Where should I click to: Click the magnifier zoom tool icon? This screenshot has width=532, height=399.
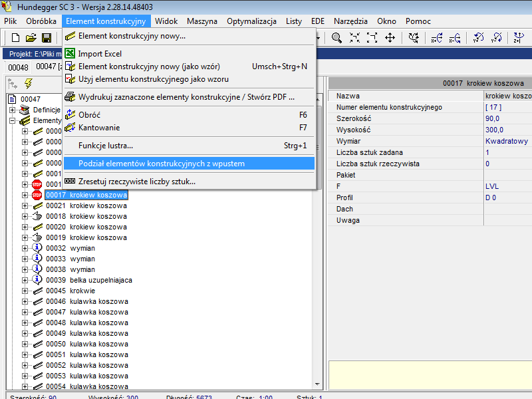[x=337, y=38]
